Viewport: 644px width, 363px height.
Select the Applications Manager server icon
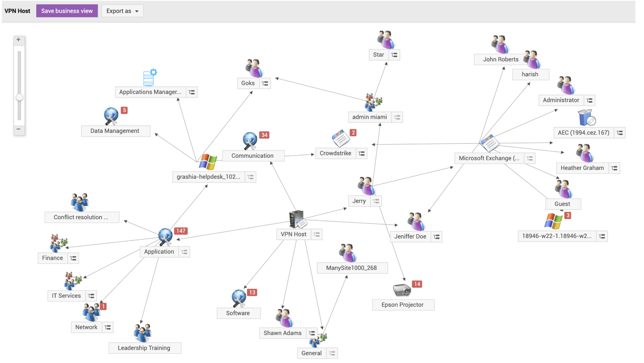(150, 77)
